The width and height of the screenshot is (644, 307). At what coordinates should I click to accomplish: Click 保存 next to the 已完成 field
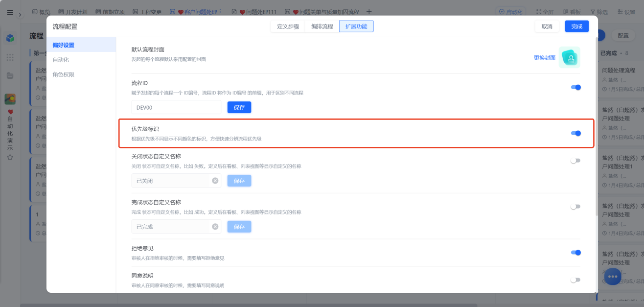pyautogui.click(x=239, y=227)
